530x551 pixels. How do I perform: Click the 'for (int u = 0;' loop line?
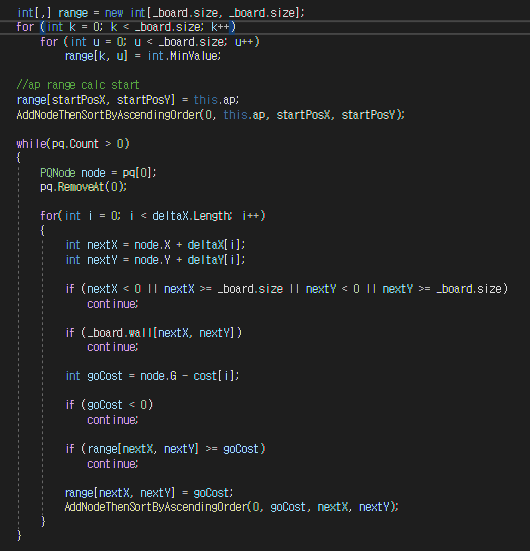tap(150, 42)
